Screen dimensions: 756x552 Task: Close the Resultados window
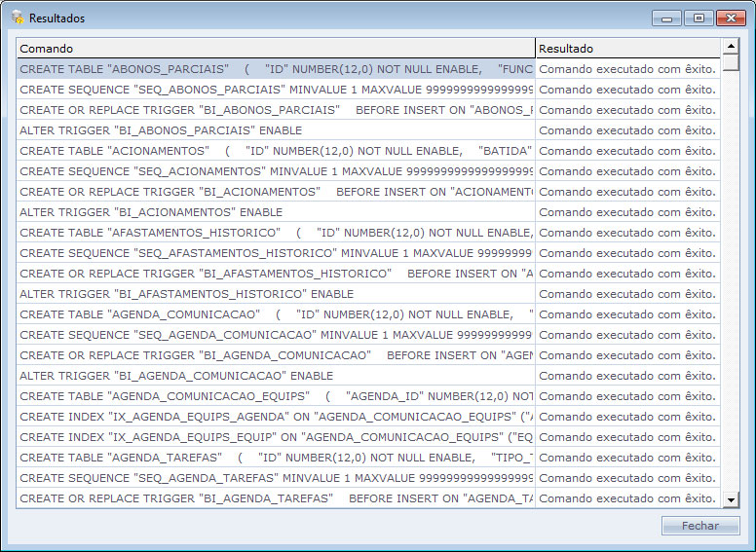click(x=730, y=18)
